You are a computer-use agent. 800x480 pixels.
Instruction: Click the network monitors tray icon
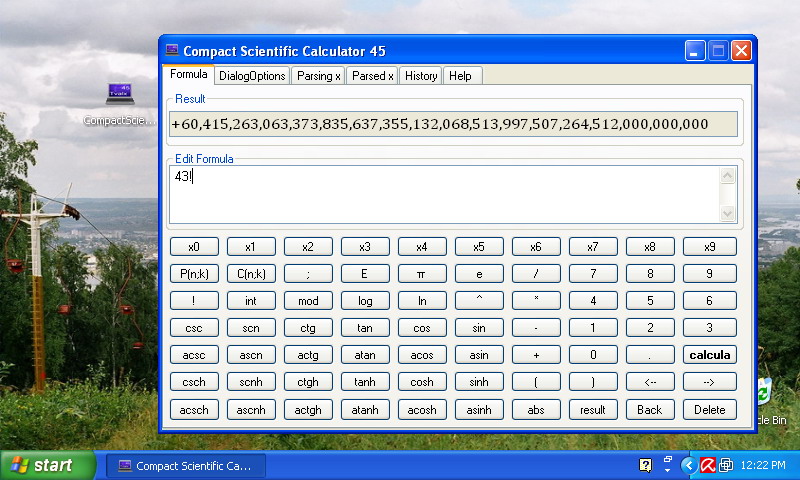tap(726, 465)
